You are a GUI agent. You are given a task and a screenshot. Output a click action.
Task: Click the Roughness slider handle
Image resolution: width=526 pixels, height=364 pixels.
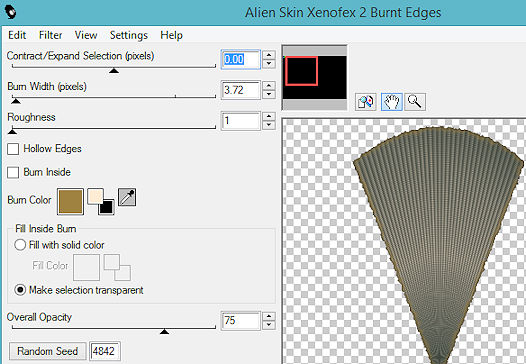(12, 132)
